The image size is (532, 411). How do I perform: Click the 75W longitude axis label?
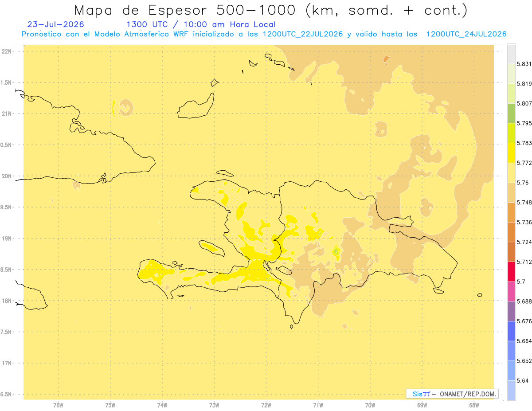coord(110,405)
